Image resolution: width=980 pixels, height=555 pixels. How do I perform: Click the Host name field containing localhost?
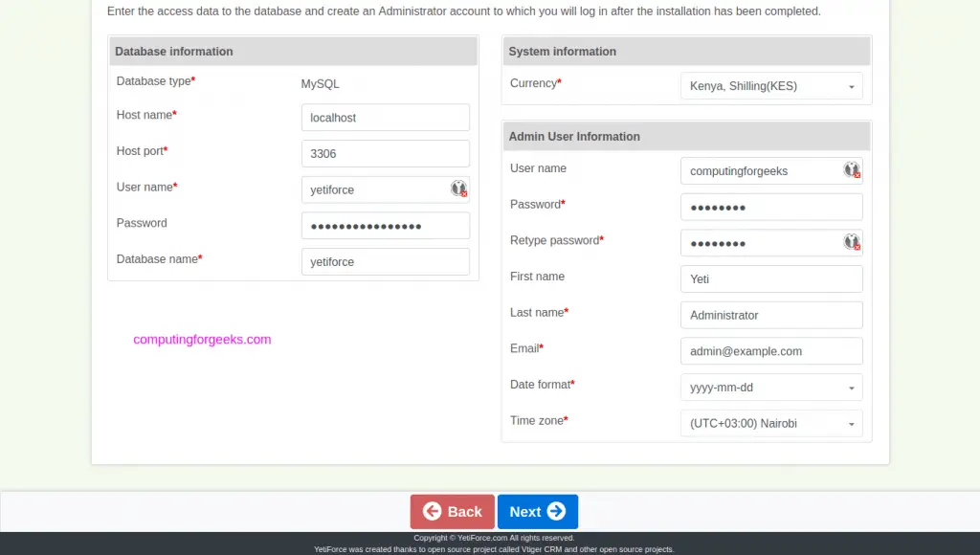(385, 118)
